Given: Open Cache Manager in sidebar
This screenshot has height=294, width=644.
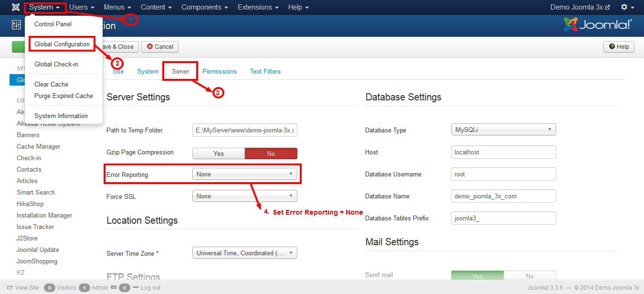Looking at the screenshot, I should tap(38, 147).
